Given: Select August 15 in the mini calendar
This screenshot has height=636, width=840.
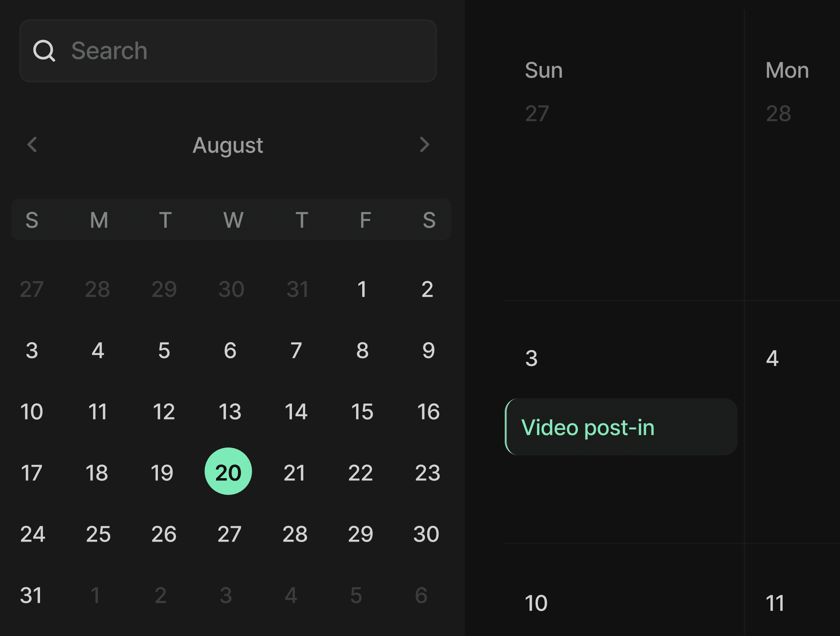Looking at the screenshot, I should click(x=362, y=411).
